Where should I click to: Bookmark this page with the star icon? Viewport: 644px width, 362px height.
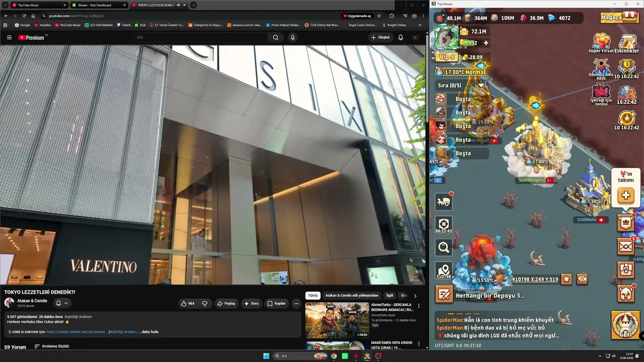379,16
